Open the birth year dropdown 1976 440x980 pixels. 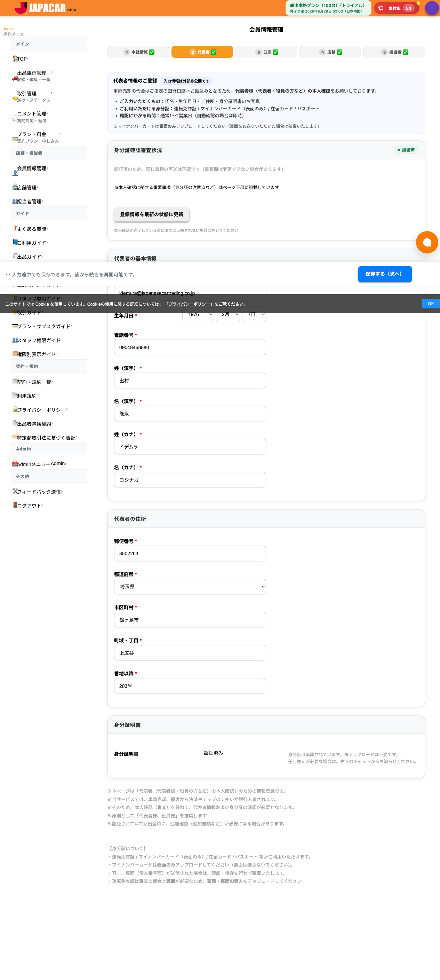tap(198, 314)
